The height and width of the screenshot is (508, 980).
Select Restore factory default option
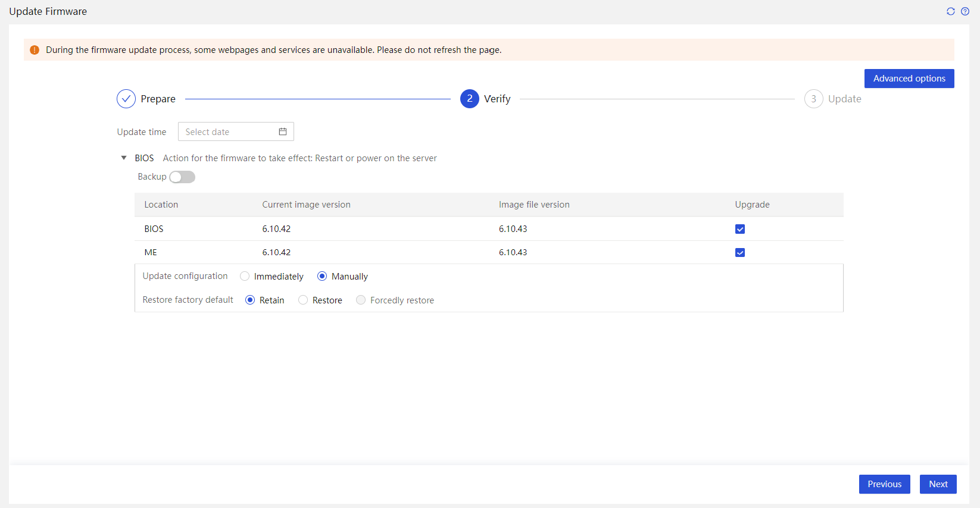tap(303, 300)
